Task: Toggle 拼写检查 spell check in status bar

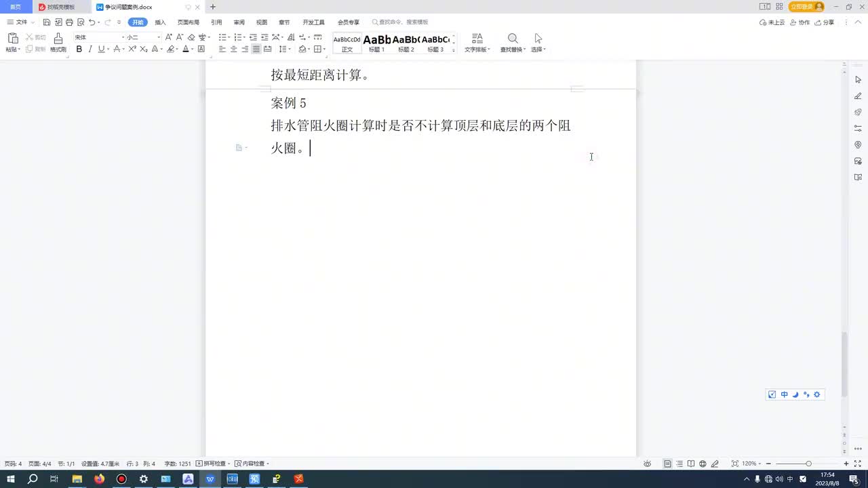Action: coord(214,464)
